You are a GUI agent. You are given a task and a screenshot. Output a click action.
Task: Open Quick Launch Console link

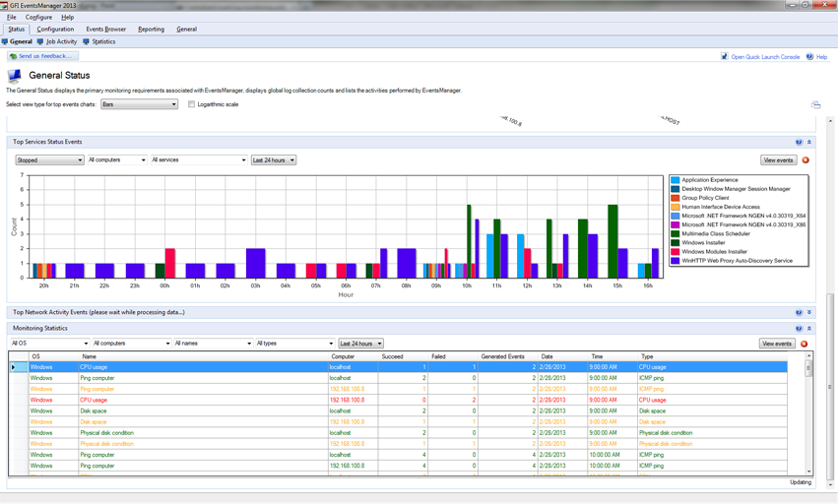(765, 57)
